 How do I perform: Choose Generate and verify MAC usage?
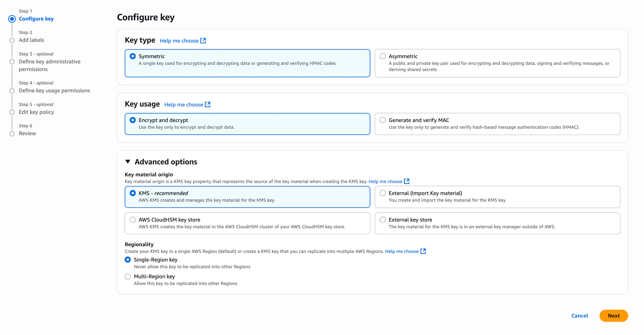coord(383,120)
